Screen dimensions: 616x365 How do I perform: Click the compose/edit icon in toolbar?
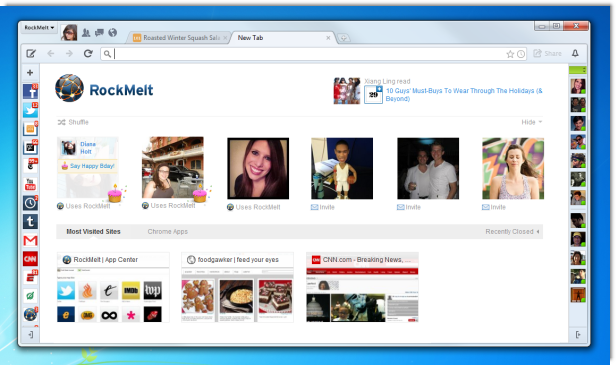[31, 53]
